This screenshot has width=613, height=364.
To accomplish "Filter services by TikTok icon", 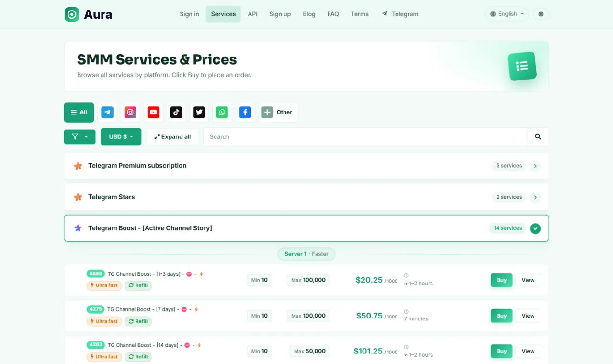I will point(176,113).
